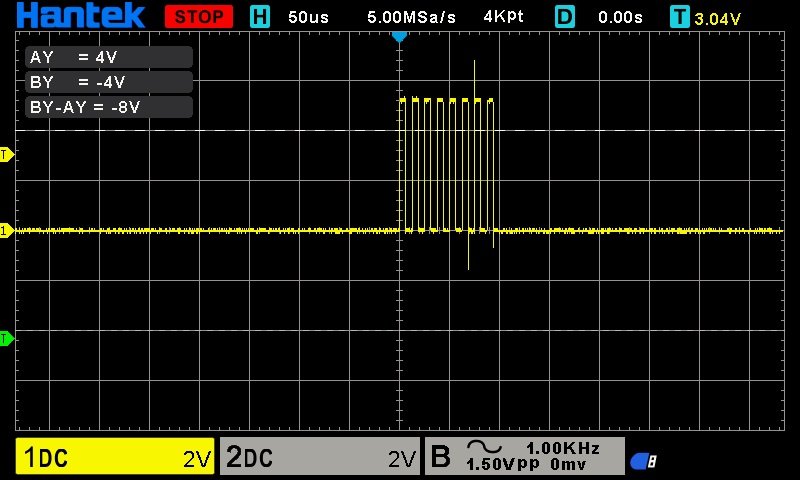Click the 3.04V trigger level value
Screen dimensions: 800x480
coord(717,19)
